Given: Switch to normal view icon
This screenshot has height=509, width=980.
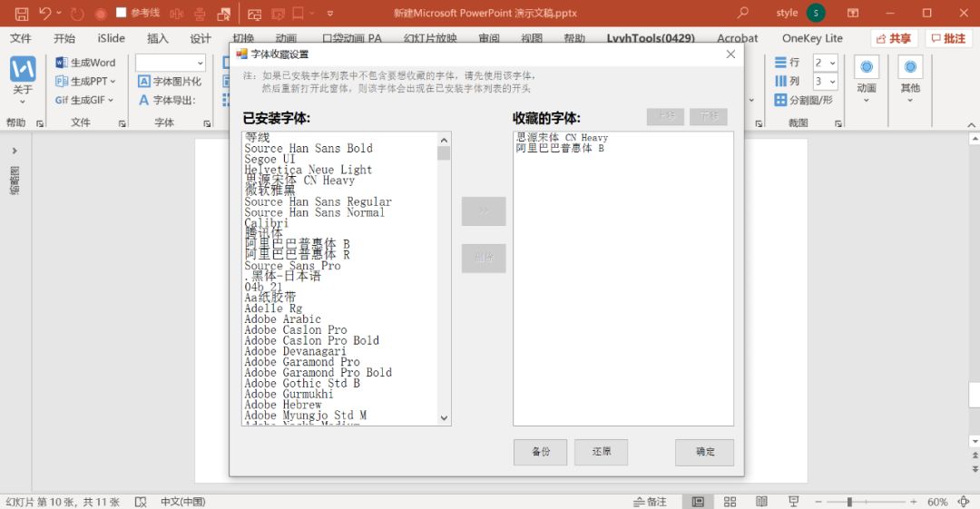Looking at the screenshot, I should point(698,502).
